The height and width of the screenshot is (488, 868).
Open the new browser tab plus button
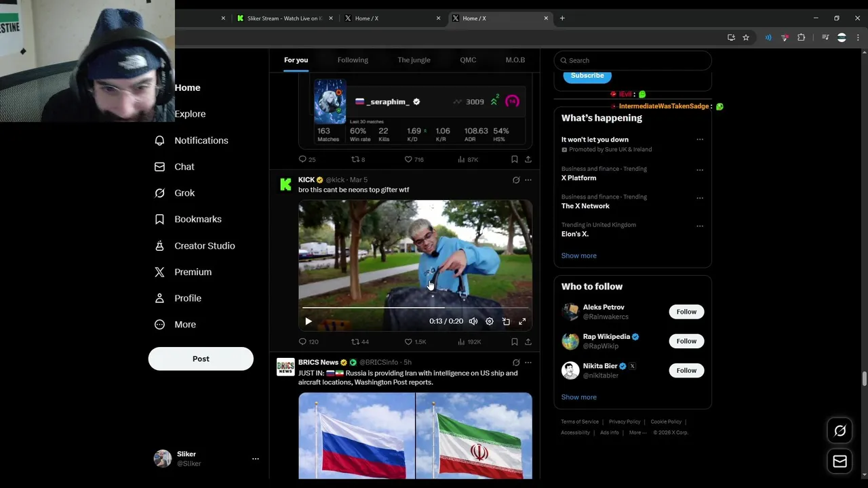pos(562,18)
